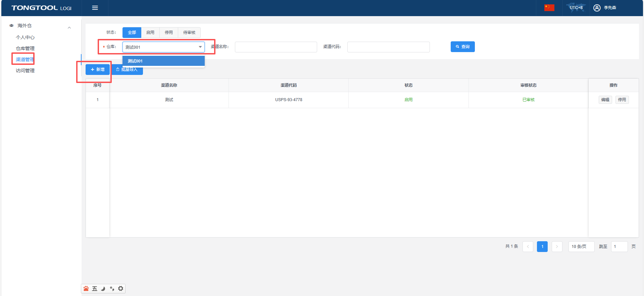This screenshot has width=644, height=296.
Task: Select the 待审核 status filter
Action: click(x=189, y=33)
